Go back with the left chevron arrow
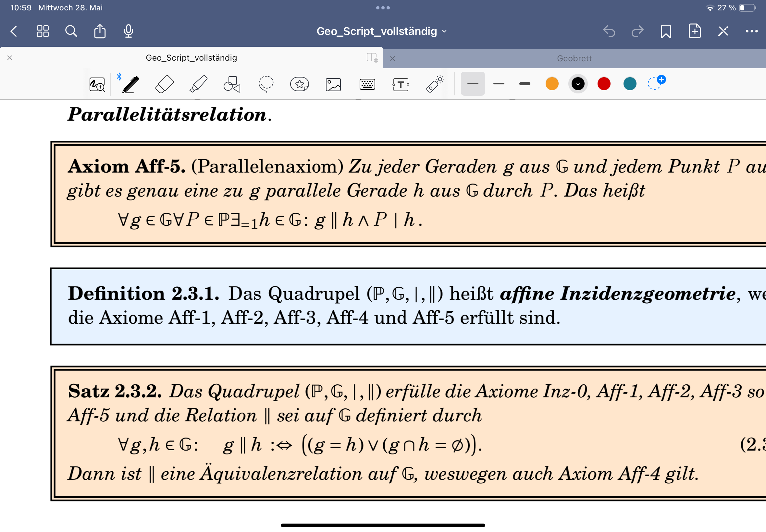This screenshot has width=766, height=532. click(x=14, y=31)
